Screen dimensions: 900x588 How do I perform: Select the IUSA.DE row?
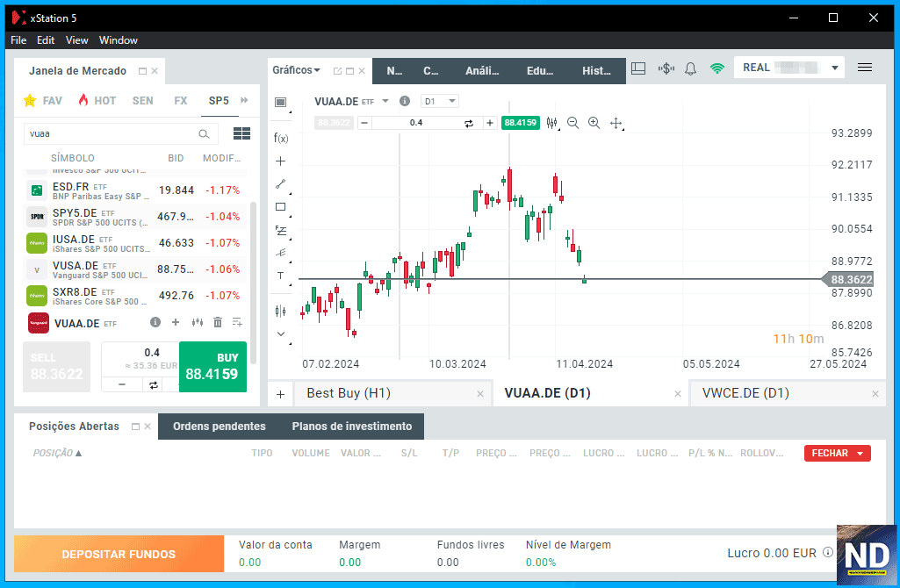click(x=137, y=243)
